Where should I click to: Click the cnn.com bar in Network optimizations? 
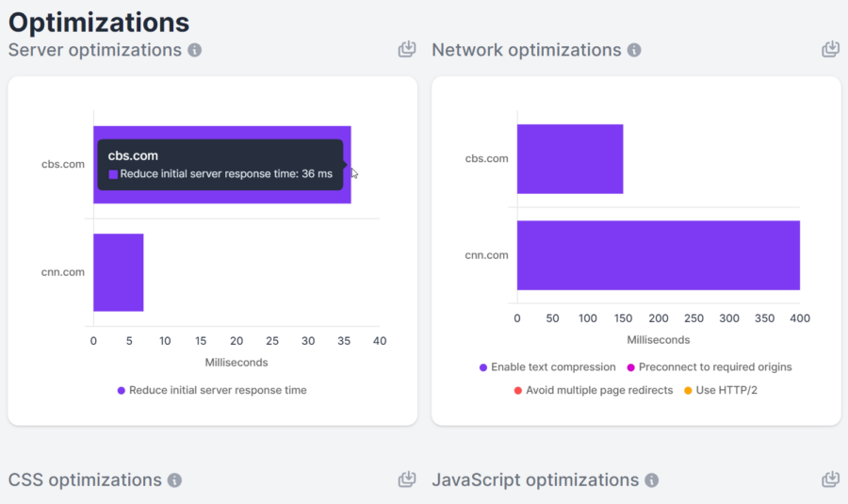[x=659, y=255]
